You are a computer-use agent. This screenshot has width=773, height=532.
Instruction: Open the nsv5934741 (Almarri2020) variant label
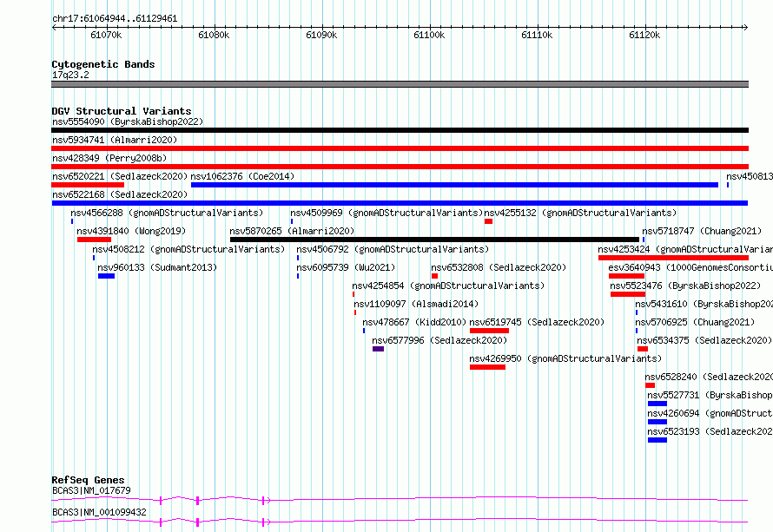115,140
